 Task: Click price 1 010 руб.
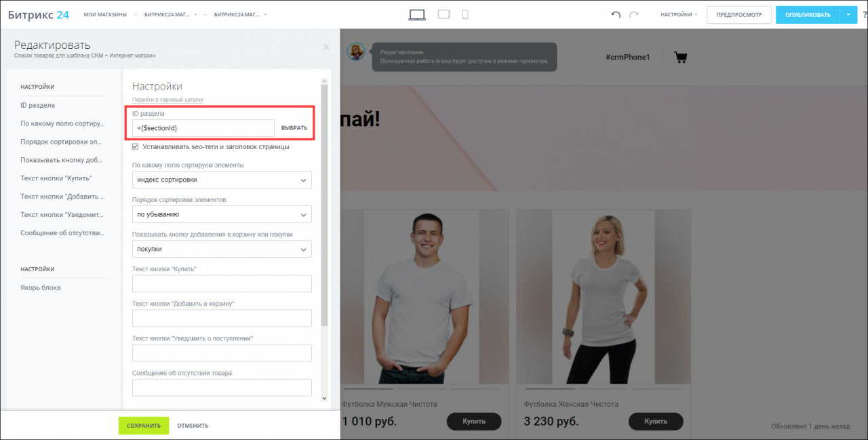(x=369, y=421)
